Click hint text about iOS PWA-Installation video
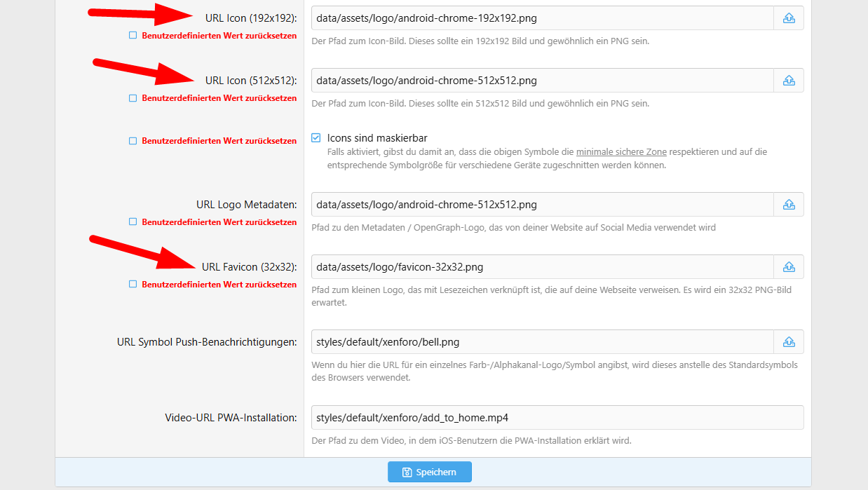This screenshot has height=490, width=868. tap(471, 441)
